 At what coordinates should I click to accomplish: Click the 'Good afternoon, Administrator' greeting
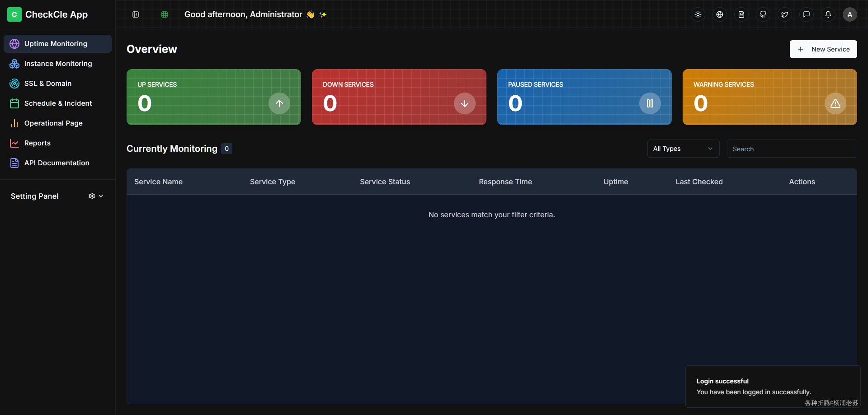click(243, 14)
